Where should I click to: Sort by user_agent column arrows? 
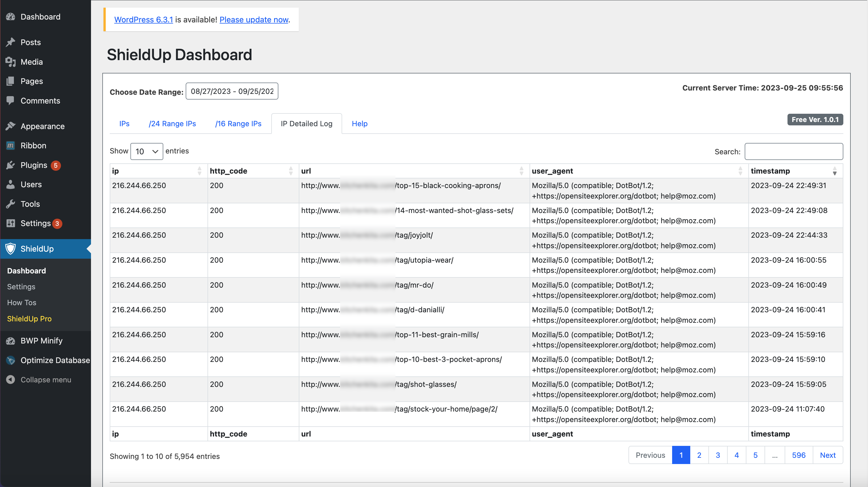740,171
